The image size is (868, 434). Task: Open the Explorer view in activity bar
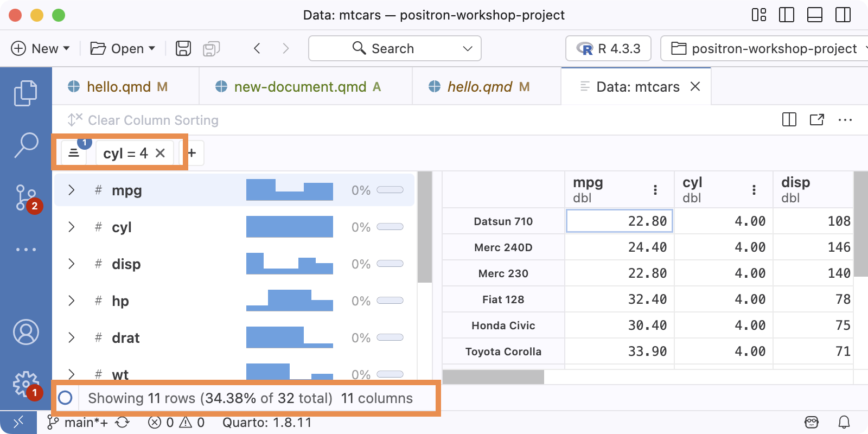pos(25,93)
